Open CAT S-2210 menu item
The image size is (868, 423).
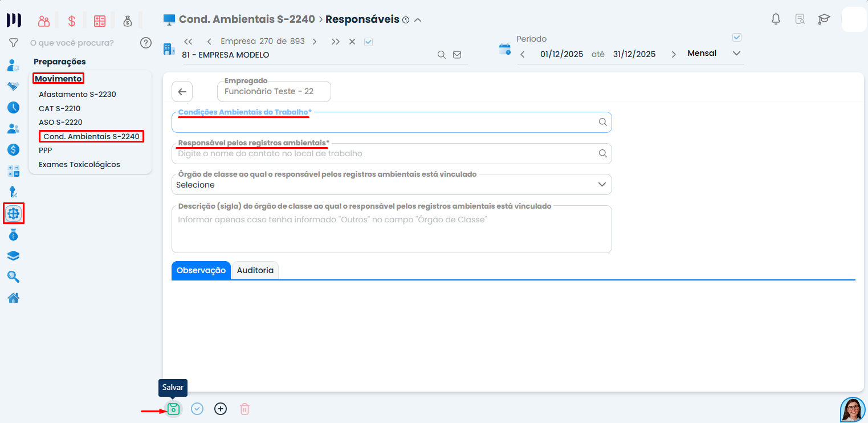pyautogui.click(x=59, y=108)
